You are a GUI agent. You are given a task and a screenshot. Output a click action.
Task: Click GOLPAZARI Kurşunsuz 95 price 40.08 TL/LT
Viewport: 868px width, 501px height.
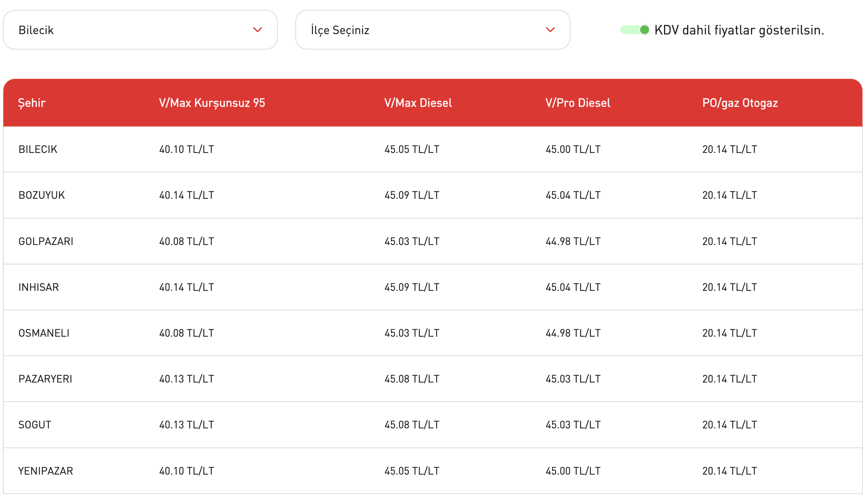click(186, 241)
